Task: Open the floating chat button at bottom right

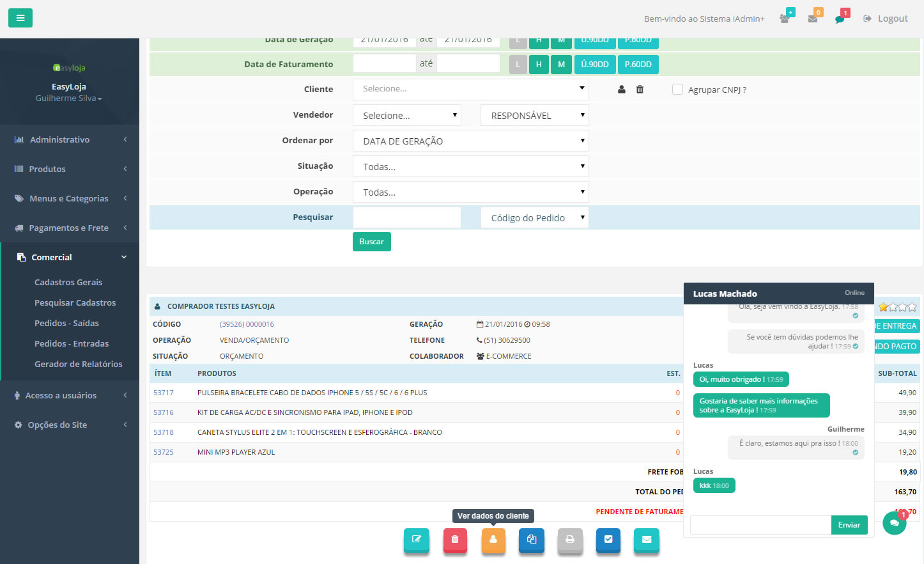Action: click(x=894, y=522)
